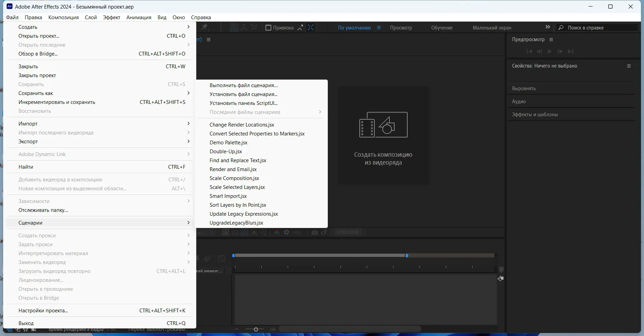Click the composition marker bin icon
Screen dimensions: 644x336
point(501,270)
